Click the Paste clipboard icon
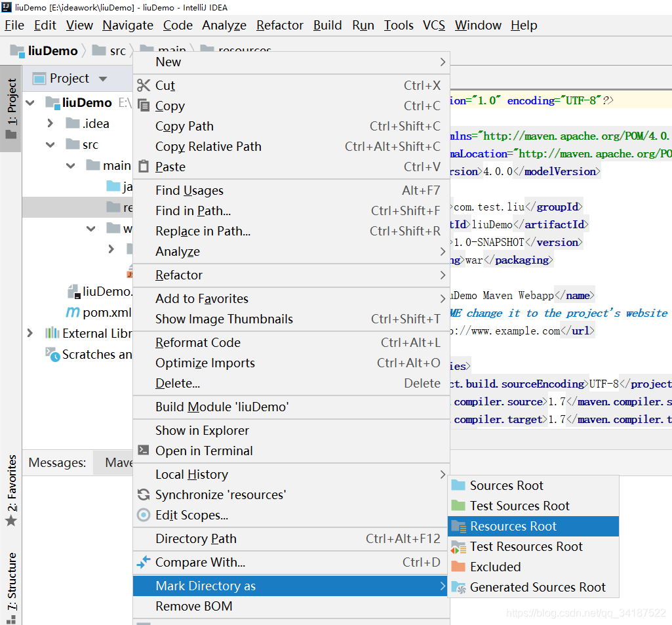This screenshot has width=672, height=625. click(144, 167)
